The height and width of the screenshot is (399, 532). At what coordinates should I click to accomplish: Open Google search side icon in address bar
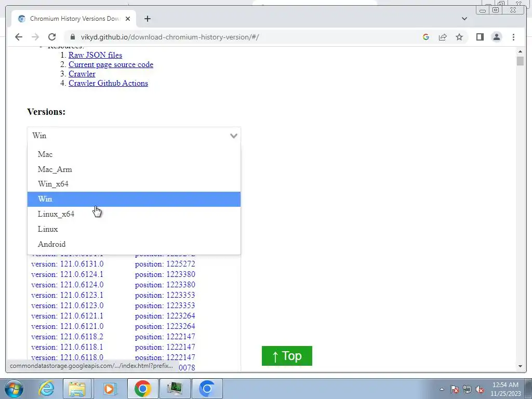[426, 37]
